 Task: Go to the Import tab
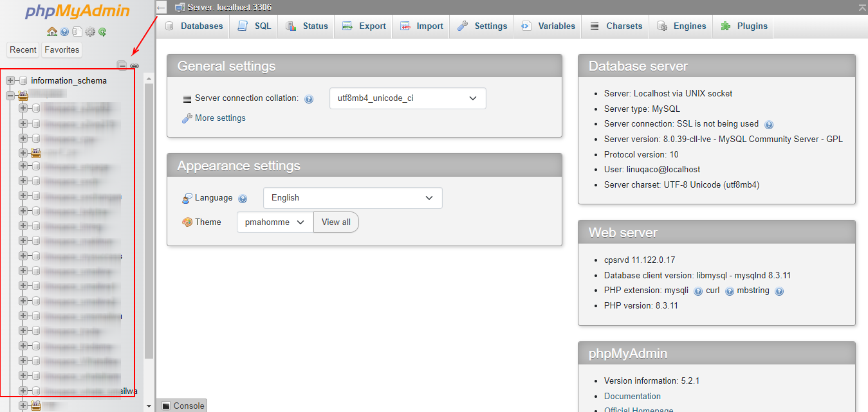421,26
